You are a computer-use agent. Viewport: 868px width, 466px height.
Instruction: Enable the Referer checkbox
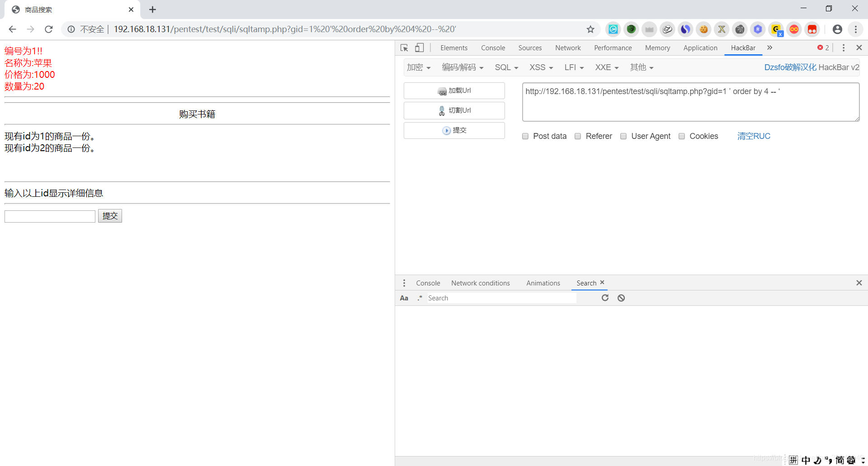click(x=578, y=136)
